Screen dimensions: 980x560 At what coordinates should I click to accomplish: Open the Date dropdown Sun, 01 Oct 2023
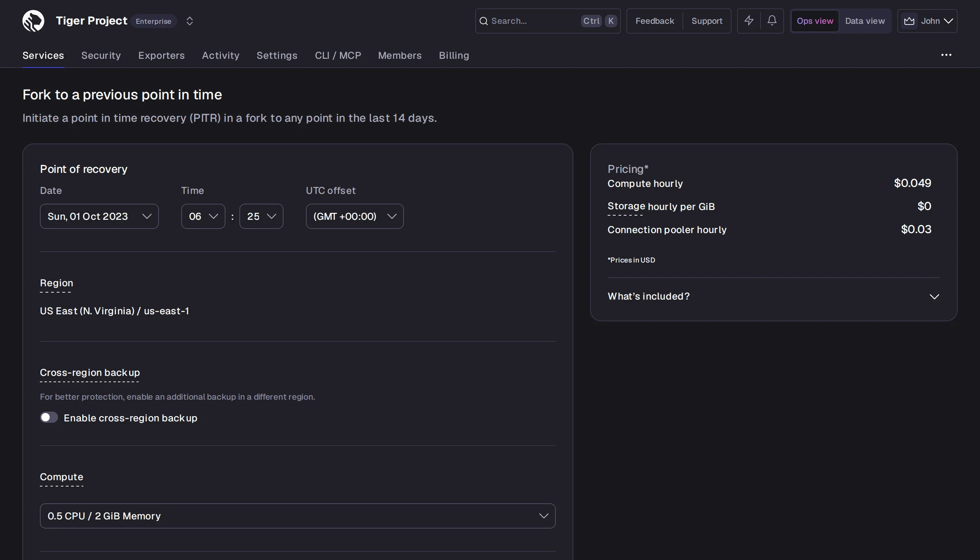(99, 216)
